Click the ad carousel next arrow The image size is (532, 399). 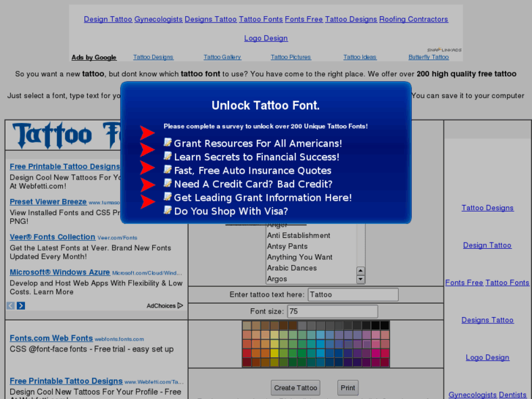click(20, 305)
